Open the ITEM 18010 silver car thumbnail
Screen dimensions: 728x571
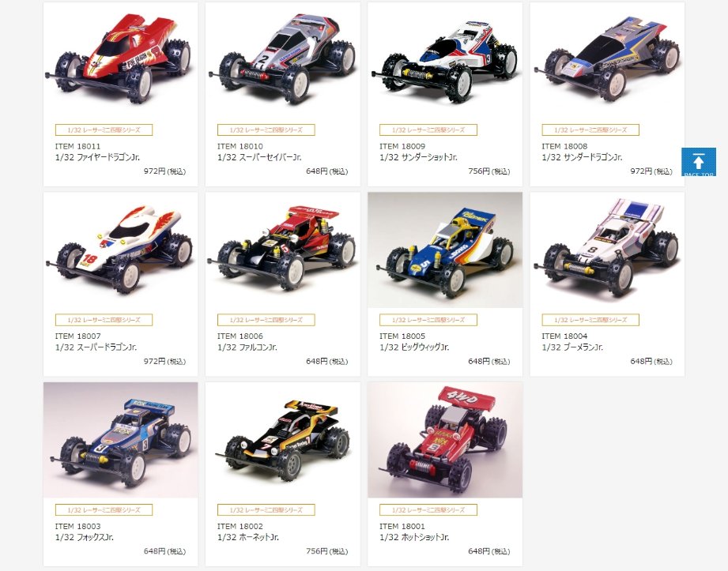[282, 60]
